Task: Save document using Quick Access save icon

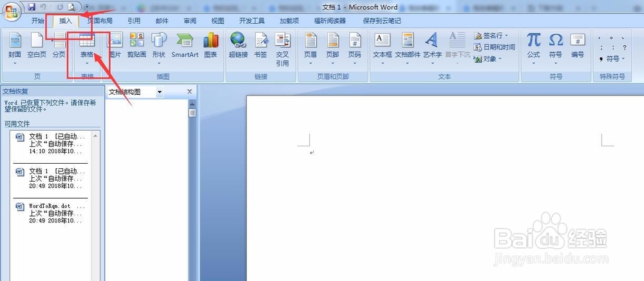Action: pos(32,6)
